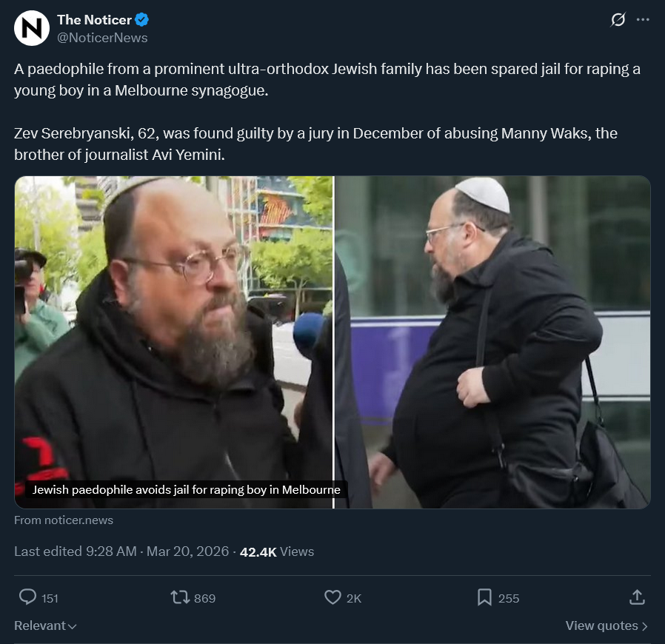This screenshot has width=665, height=644.
Task: Like the post with heart icon
Action: pyautogui.click(x=332, y=597)
